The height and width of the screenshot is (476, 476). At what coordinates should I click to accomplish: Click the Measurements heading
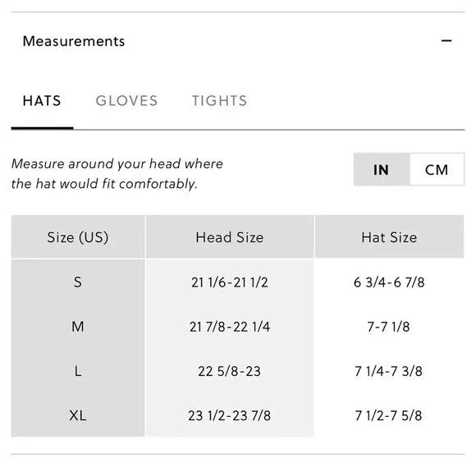(x=74, y=41)
